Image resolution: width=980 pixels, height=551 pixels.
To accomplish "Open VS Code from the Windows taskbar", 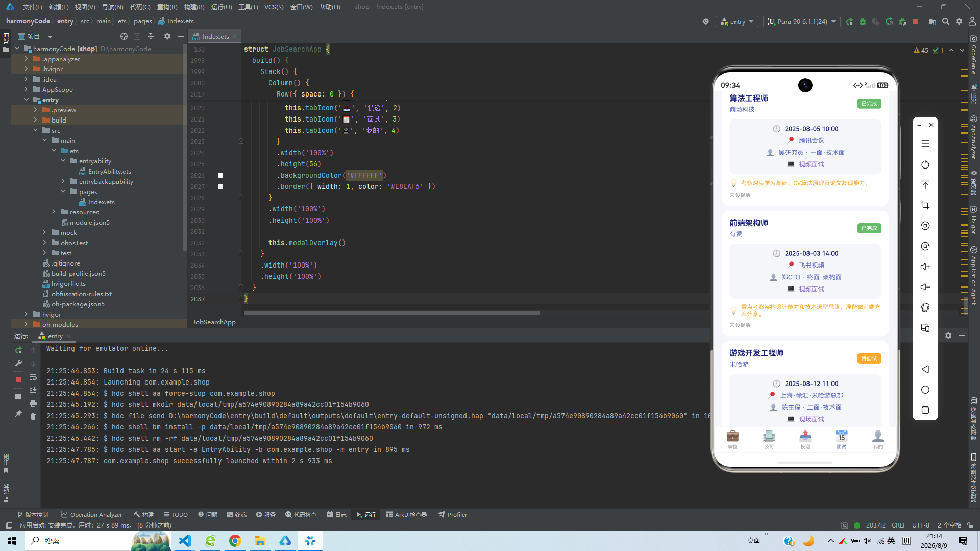I will tap(185, 541).
